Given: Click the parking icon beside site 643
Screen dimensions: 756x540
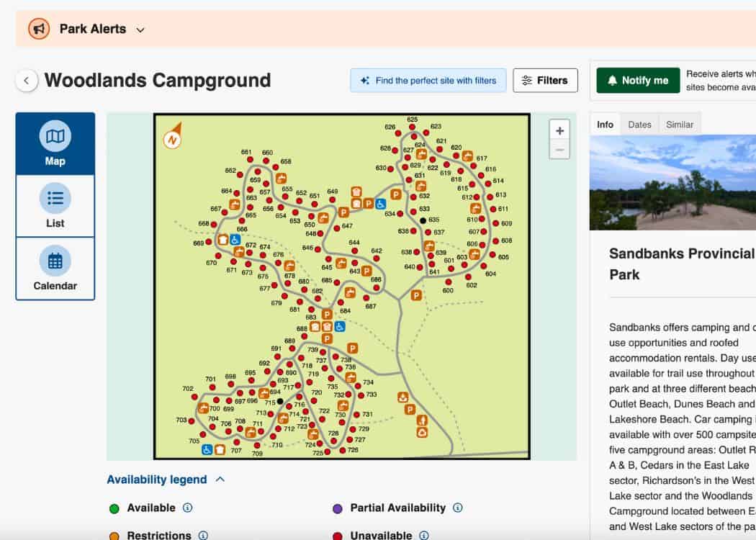Looking at the screenshot, I should pyautogui.click(x=366, y=271).
